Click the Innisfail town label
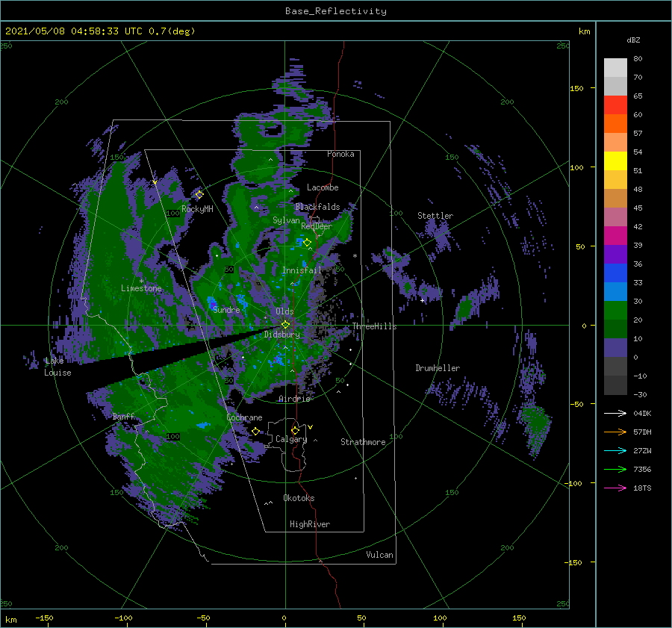 302,270
